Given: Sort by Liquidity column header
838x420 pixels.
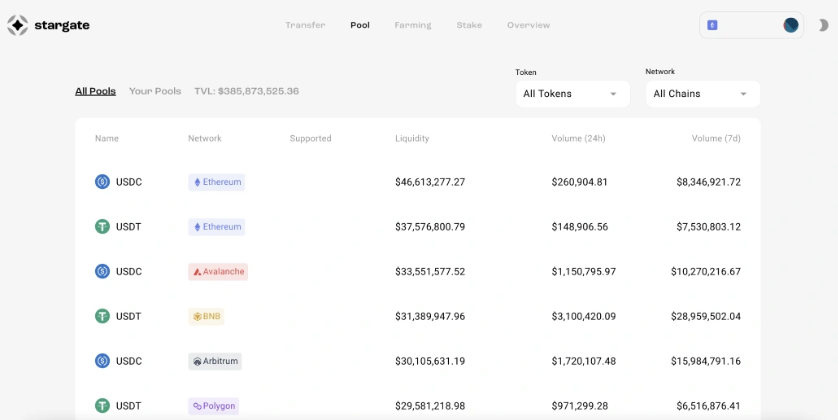Looking at the screenshot, I should click(x=412, y=138).
